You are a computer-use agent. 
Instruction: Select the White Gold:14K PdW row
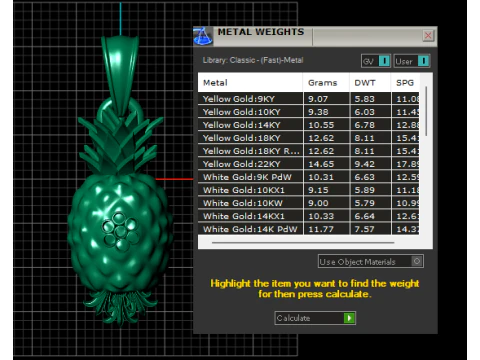[x=309, y=229]
